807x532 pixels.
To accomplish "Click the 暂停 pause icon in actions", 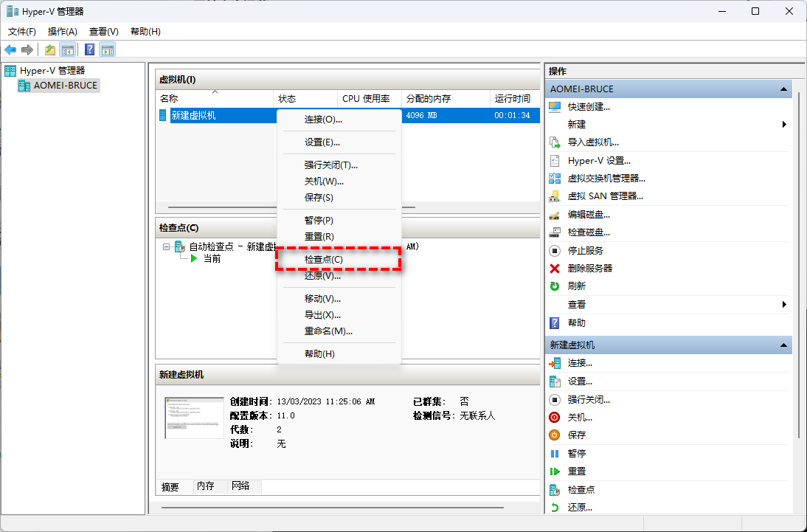I will pyautogui.click(x=555, y=453).
